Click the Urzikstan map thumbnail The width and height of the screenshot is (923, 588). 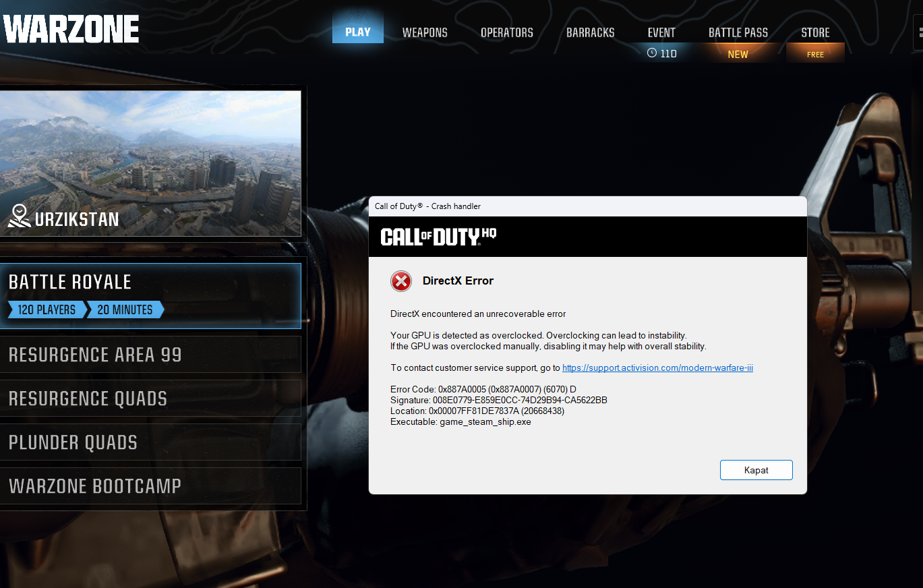[150, 163]
